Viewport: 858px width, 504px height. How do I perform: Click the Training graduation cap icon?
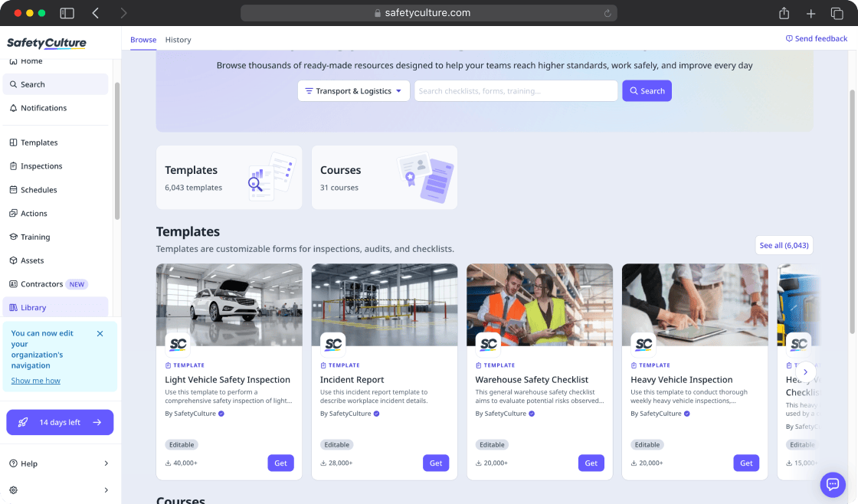coord(13,237)
